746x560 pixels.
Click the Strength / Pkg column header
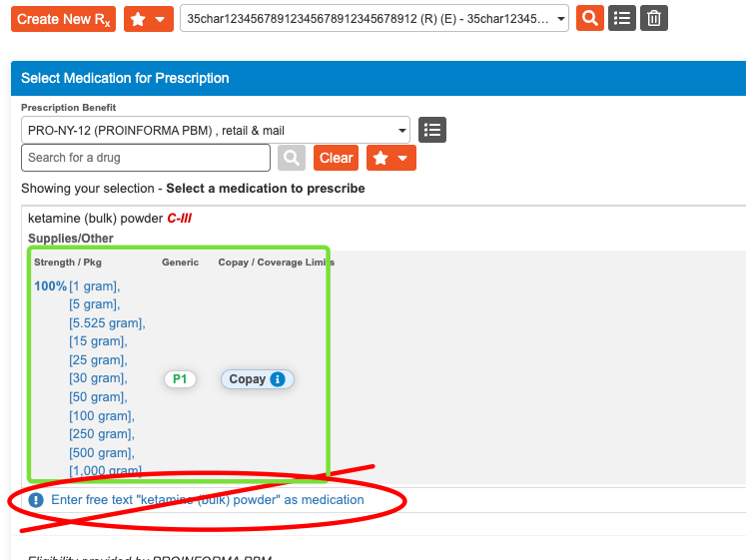tap(68, 263)
